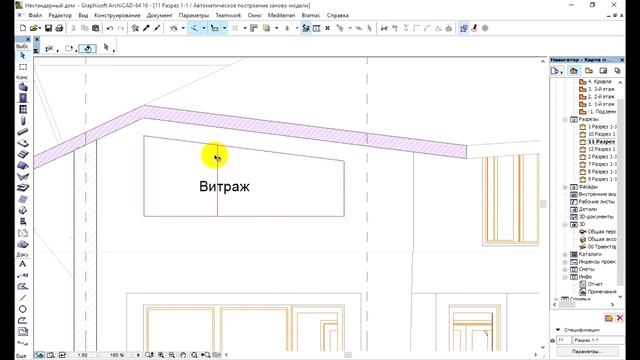Select '11 Разрез' in Navigator tree
The width and height of the screenshot is (640, 360).
tap(598, 142)
